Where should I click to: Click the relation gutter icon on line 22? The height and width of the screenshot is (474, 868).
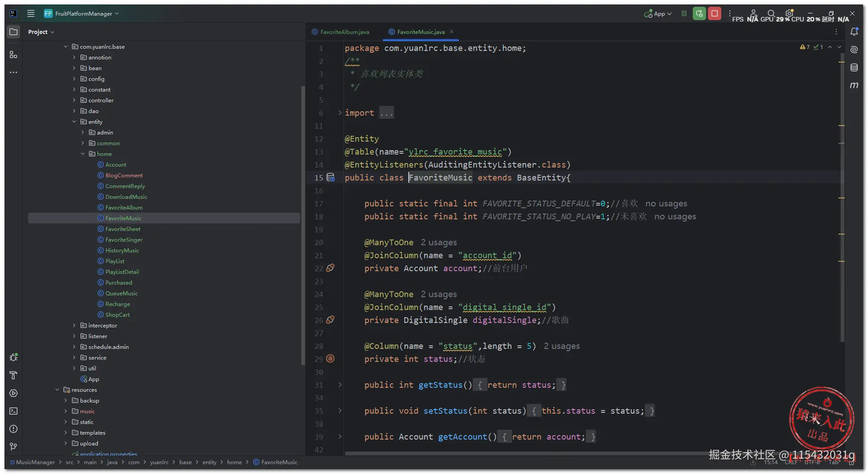point(330,268)
